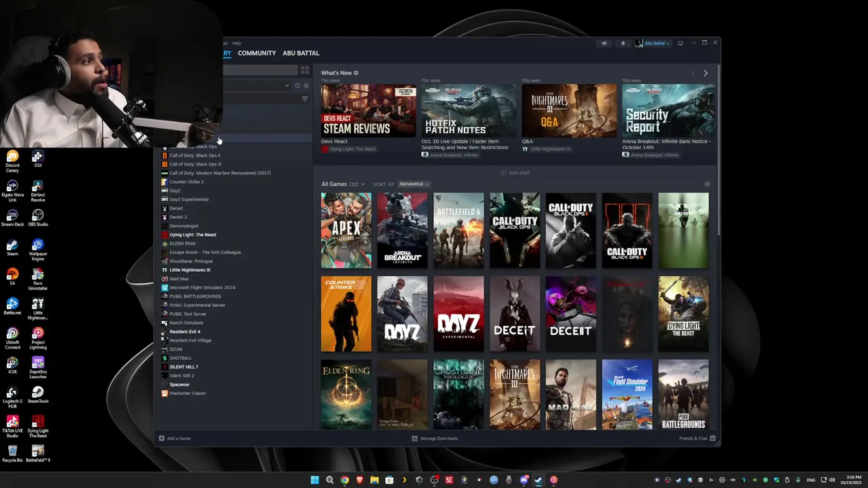Open the Sort By Alphabetical dropdown
The image size is (868, 488).
click(414, 184)
